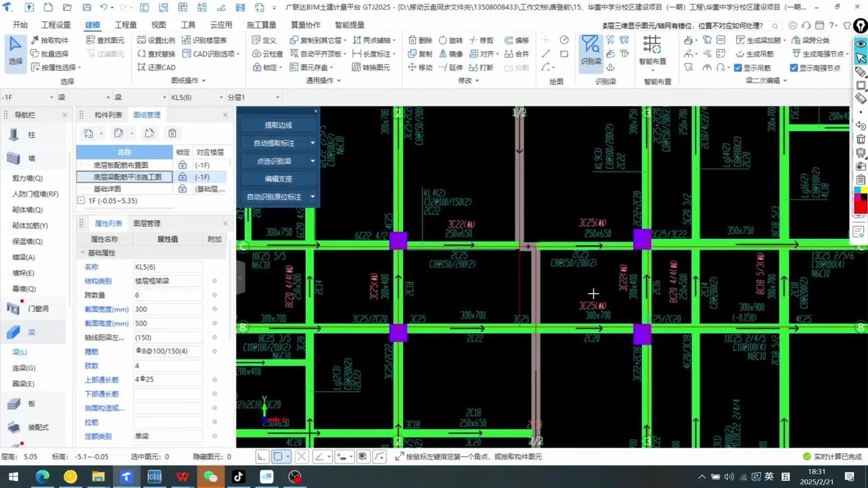Activate the 镜像 mirror tool

tap(450, 54)
